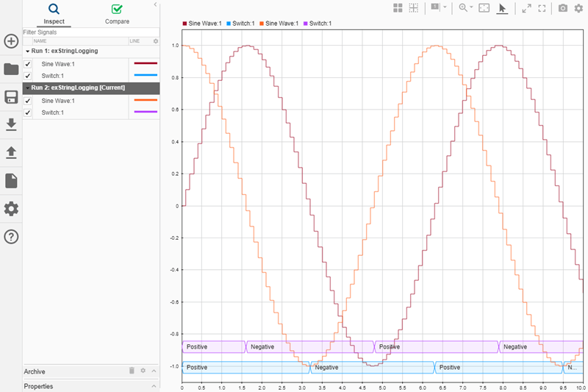Click the zoom magnifier tool in plot toolbar
Image resolution: width=588 pixels, height=392 pixels.
click(463, 8)
